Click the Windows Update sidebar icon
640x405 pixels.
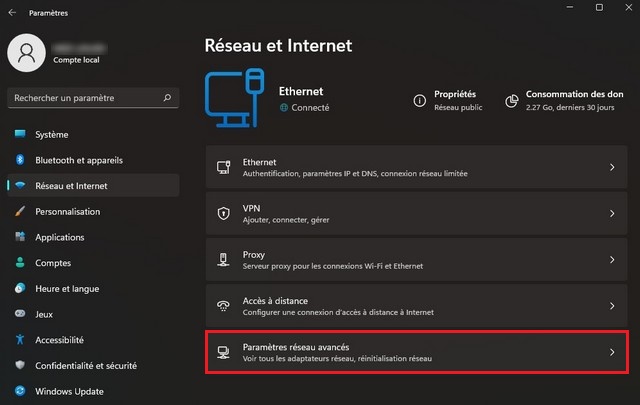tap(20, 391)
